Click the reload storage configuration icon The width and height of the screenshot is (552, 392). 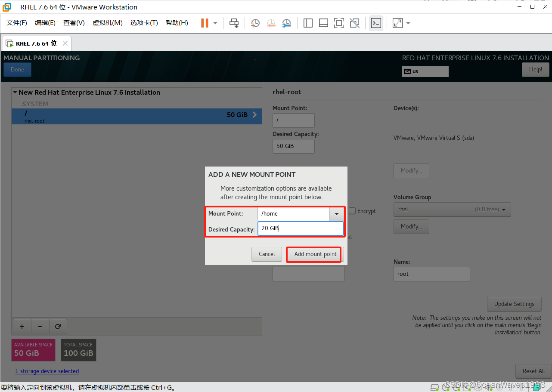[58, 327]
